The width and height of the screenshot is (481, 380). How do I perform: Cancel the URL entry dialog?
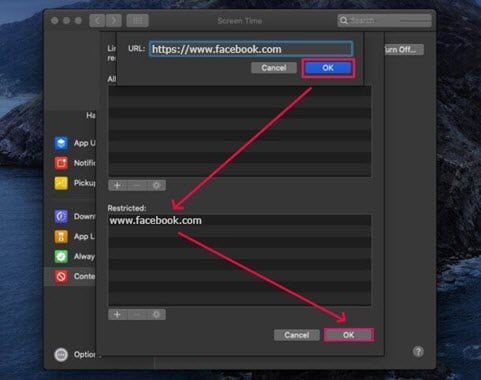[274, 68]
